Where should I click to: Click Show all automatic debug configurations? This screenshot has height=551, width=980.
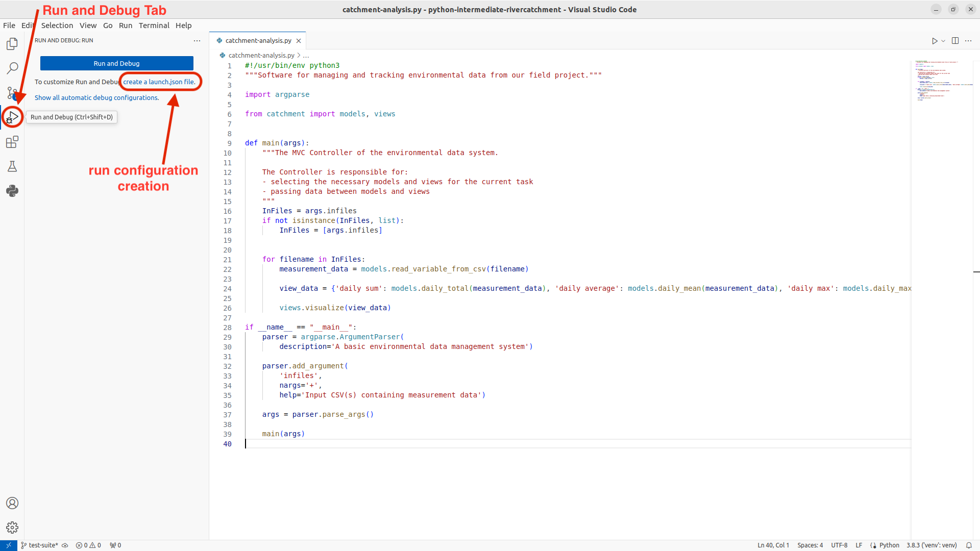coord(97,97)
